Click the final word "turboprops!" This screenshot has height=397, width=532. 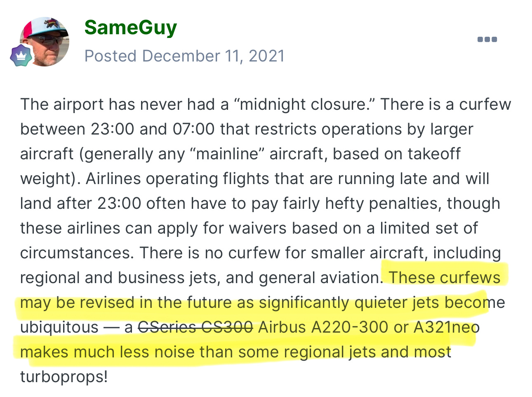tap(64, 377)
